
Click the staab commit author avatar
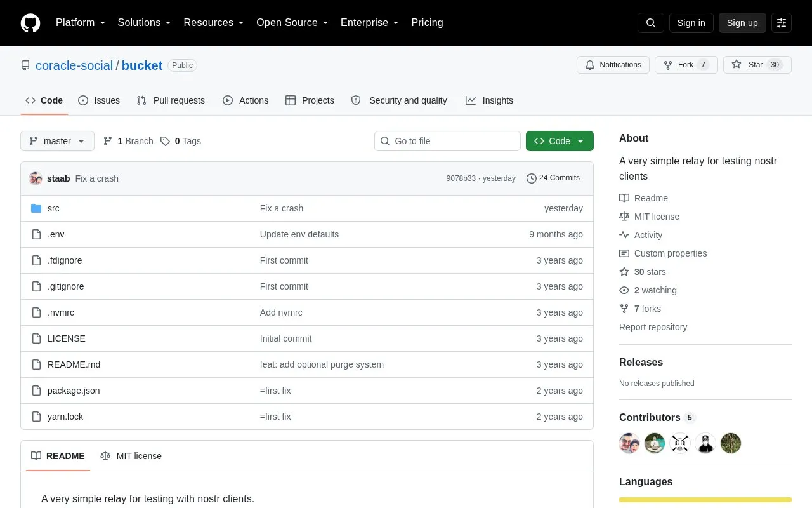36,178
